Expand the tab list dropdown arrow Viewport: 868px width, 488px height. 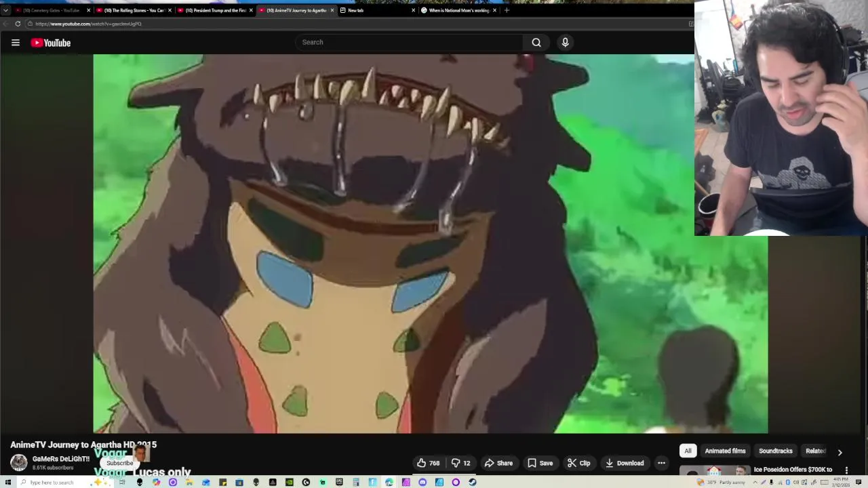pos(5,10)
